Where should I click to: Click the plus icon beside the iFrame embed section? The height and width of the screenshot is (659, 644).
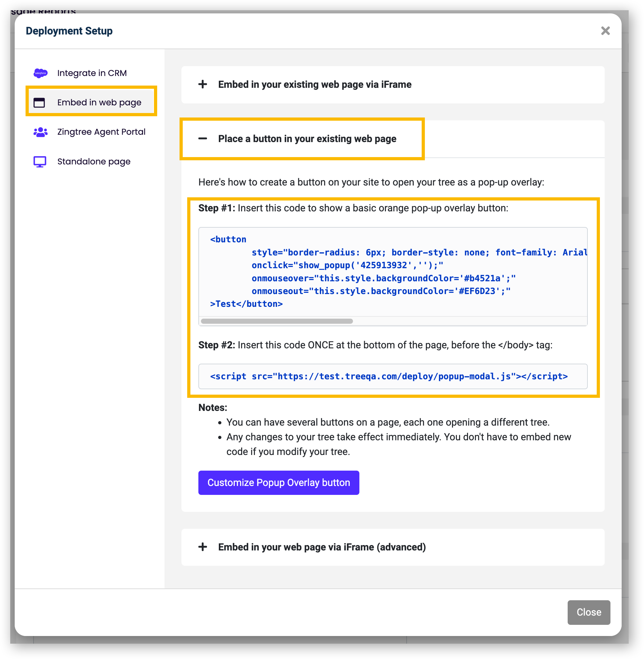(x=203, y=85)
